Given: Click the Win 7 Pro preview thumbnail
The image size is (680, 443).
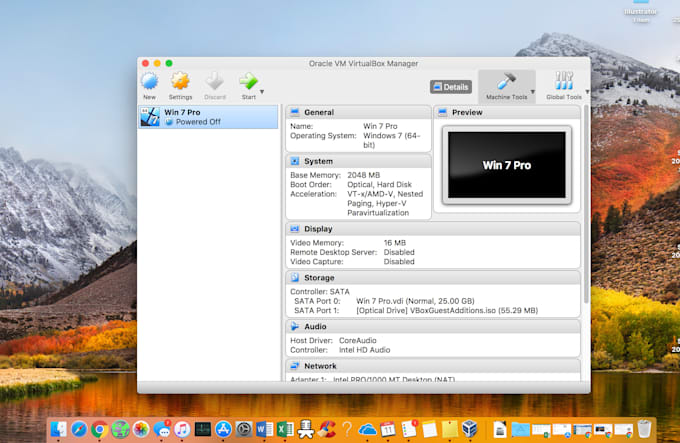Looking at the screenshot, I should click(x=506, y=164).
